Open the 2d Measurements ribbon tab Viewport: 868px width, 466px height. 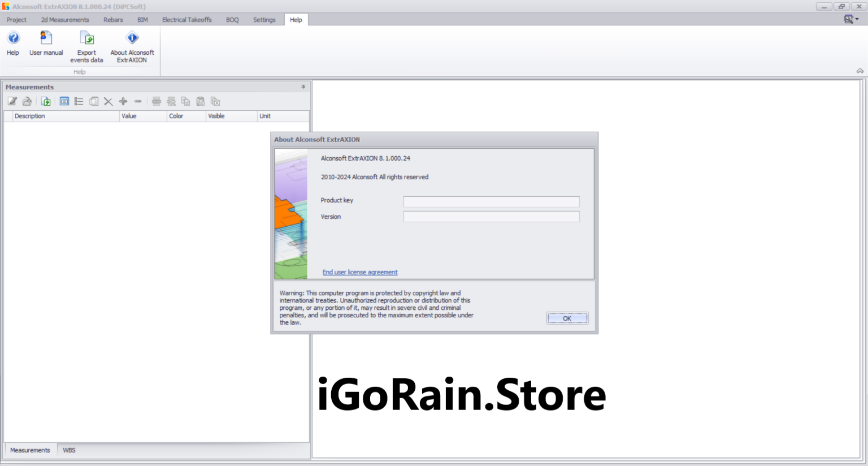65,20
